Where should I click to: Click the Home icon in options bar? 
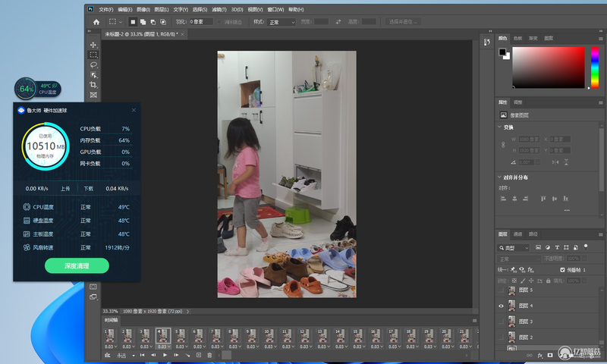pyautogui.click(x=96, y=22)
